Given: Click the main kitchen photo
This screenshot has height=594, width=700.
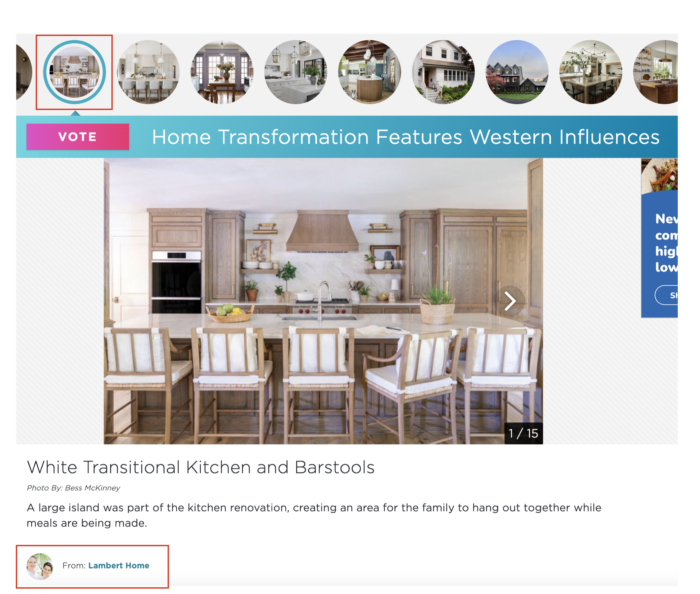Looking at the screenshot, I should 323,301.
